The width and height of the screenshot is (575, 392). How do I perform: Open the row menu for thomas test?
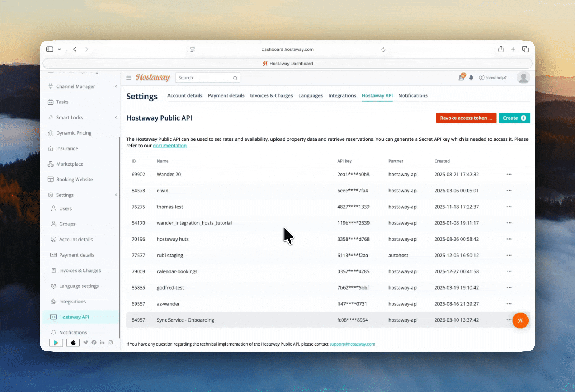pos(509,207)
